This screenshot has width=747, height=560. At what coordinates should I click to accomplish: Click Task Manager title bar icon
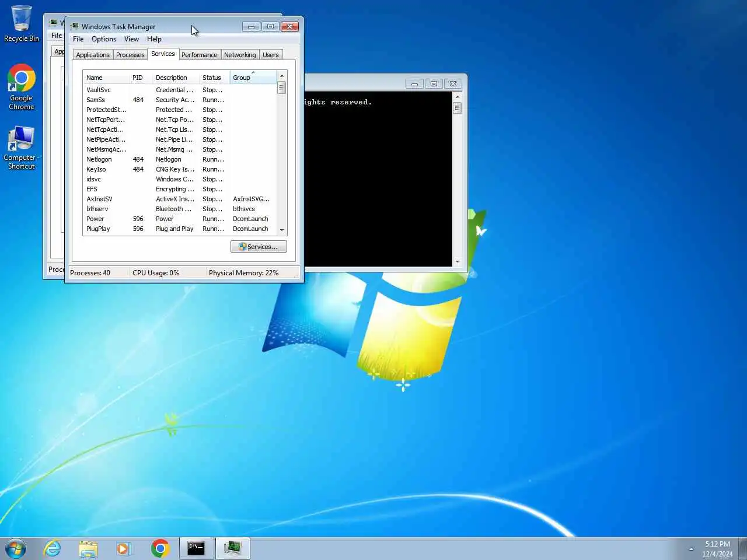coord(75,26)
